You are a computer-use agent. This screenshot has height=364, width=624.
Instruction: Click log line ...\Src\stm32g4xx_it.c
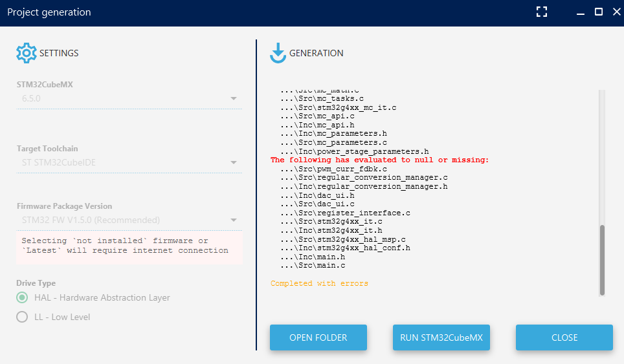click(x=331, y=221)
